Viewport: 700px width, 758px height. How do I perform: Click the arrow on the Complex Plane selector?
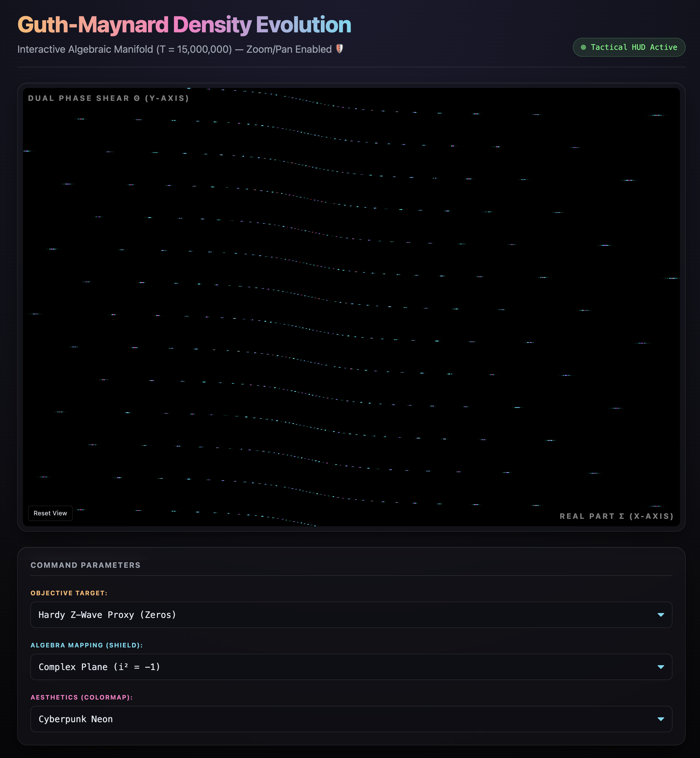pos(660,667)
